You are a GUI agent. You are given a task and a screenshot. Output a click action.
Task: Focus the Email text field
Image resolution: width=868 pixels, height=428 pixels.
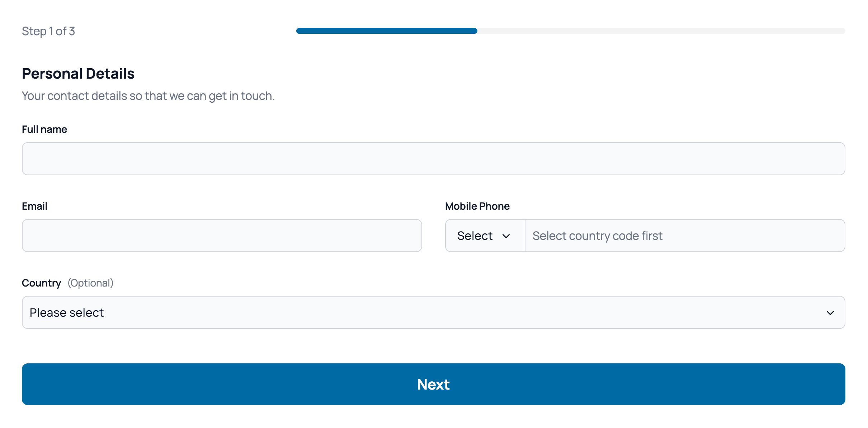(x=222, y=236)
